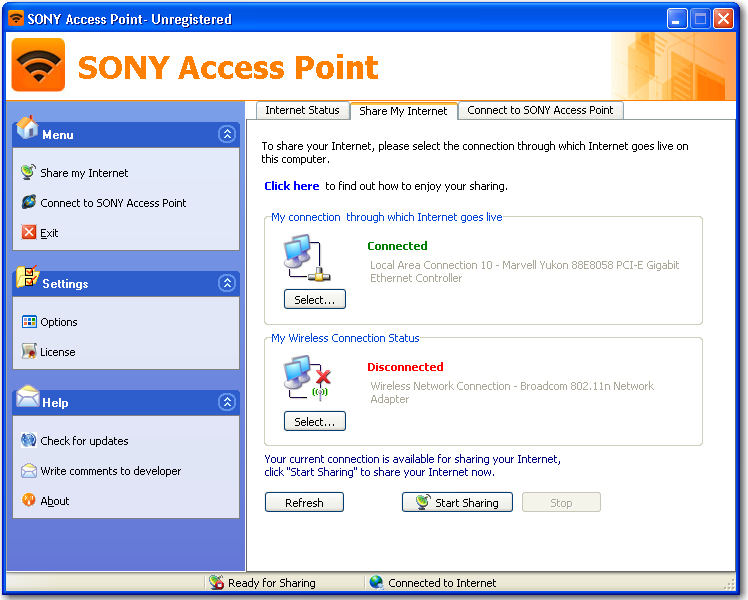Select the Share My Internet tab
This screenshot has height=600, width=748.
[403, 111]
